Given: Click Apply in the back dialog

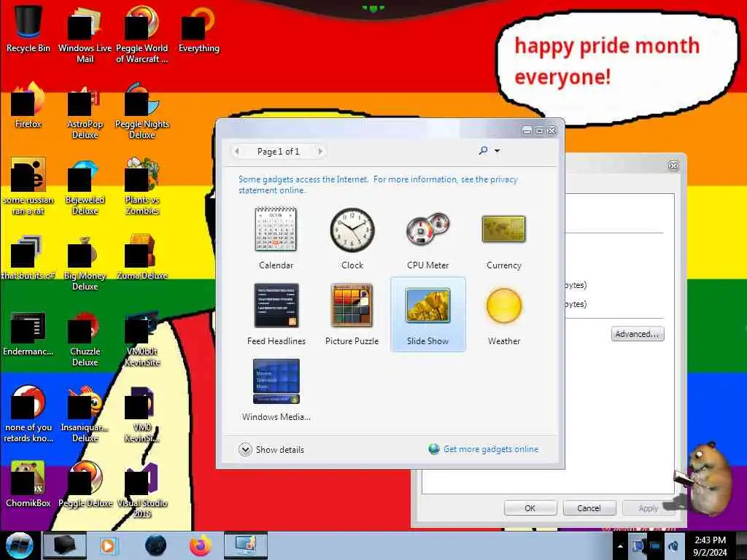Looking at the screenshot, I should click(648, 508).
